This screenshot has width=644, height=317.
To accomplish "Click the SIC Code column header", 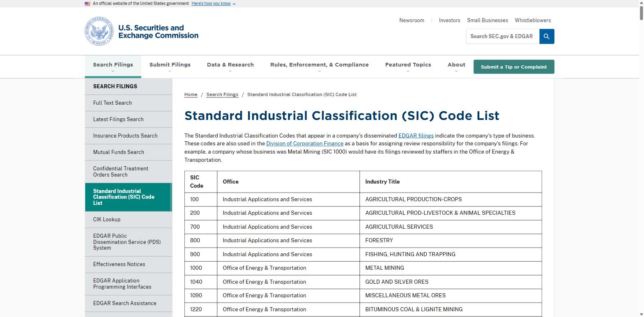I will point(201,182).
